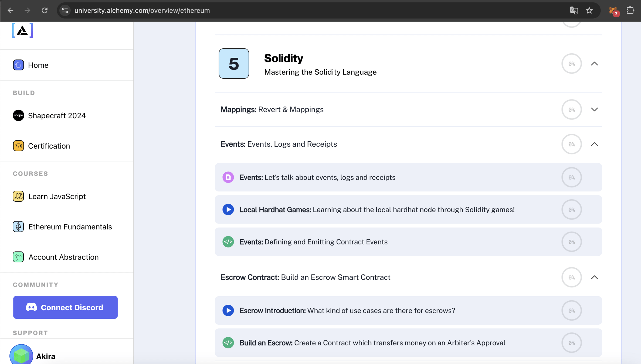Click the Connect Discord button

[x=65, y=307]
